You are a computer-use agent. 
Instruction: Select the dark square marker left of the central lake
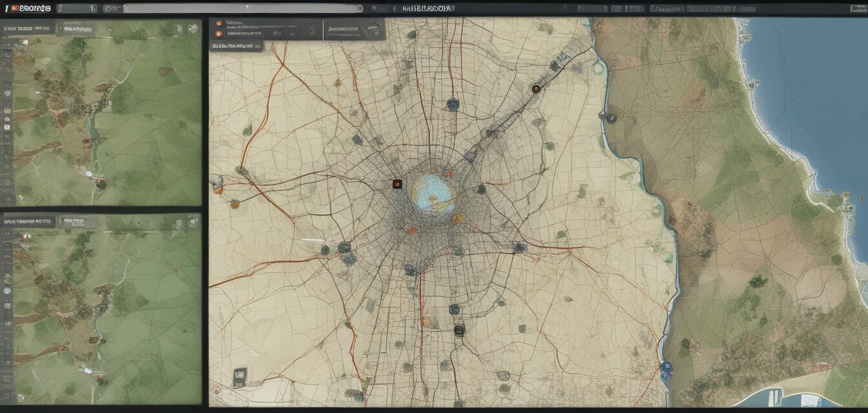coord(397,184)
